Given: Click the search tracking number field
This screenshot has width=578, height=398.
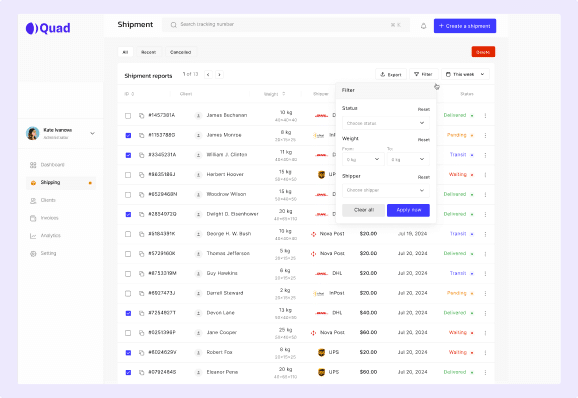Looking at the screenshot, I should pos(286,25).
